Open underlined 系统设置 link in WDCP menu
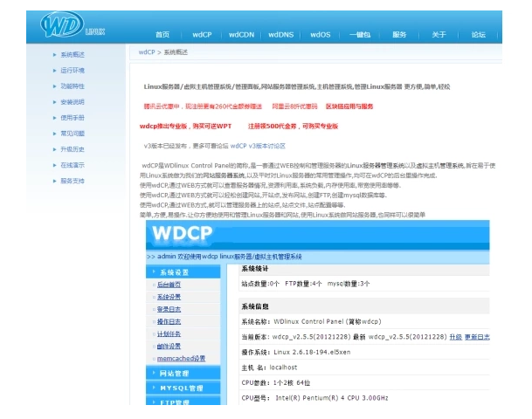 [x=169, y=297]
